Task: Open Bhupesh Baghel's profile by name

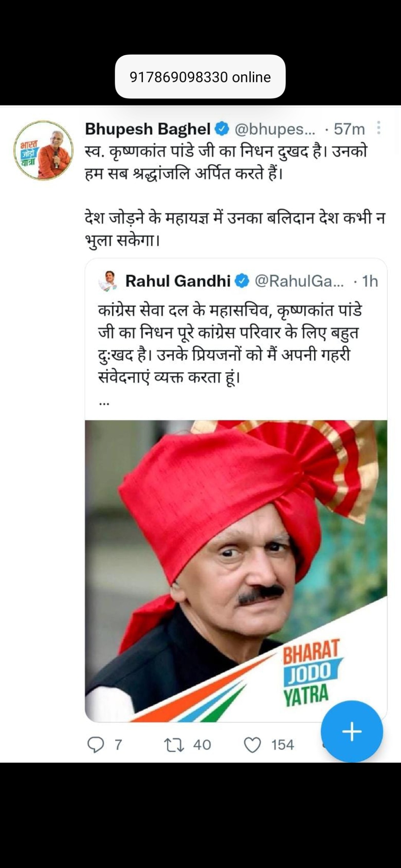Action: tap(147, 129)
